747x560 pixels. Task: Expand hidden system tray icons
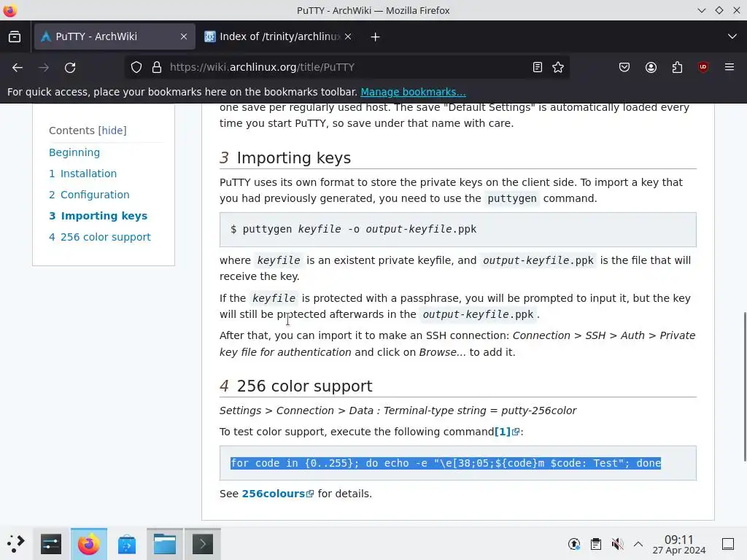click(638, 544)
